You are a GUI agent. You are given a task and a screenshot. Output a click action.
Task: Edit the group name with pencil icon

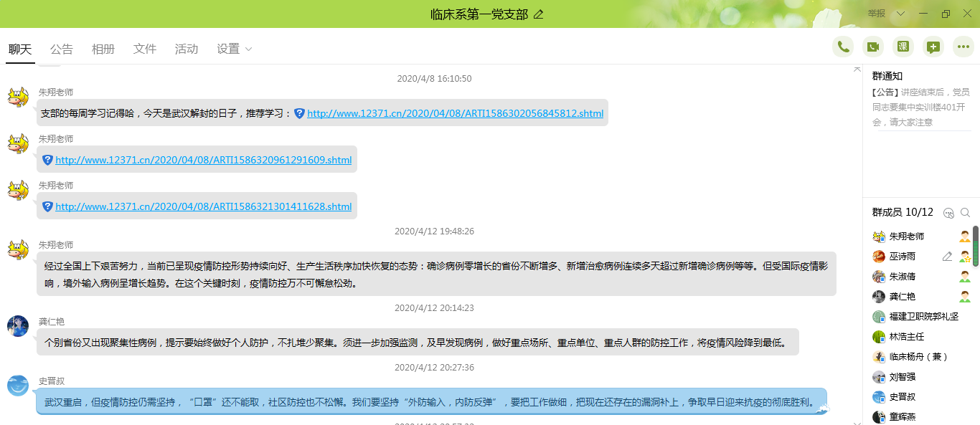(x=539, y=14)
